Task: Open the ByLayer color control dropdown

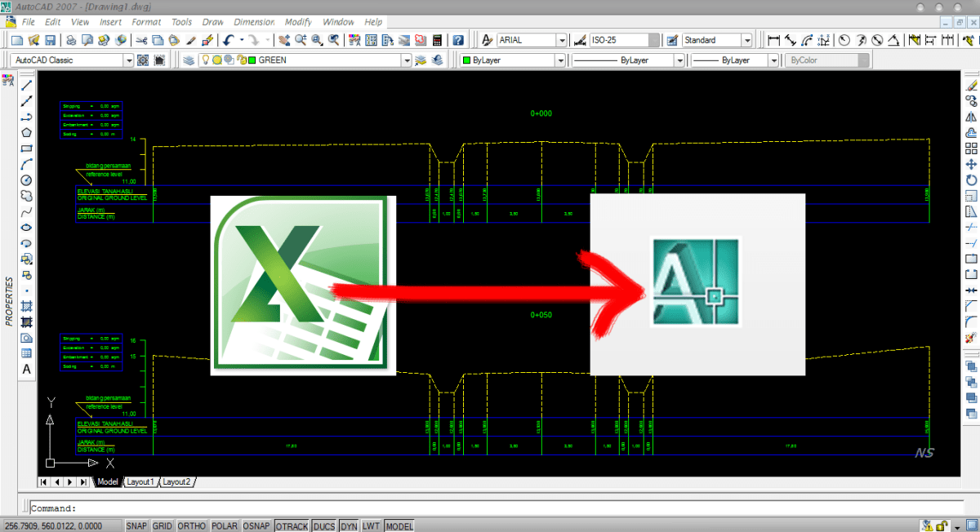Action: point(513,60)
